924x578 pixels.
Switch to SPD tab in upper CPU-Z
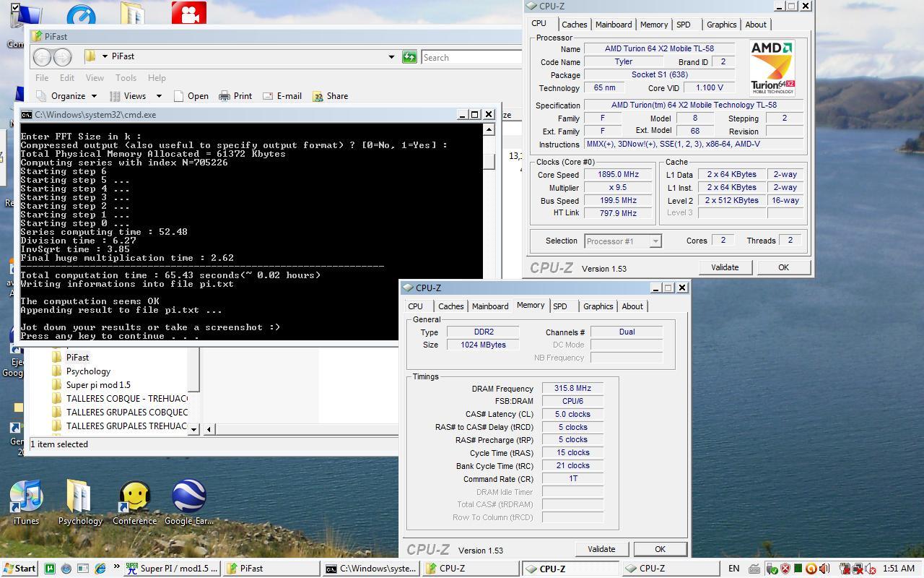[x=683, y=25]
